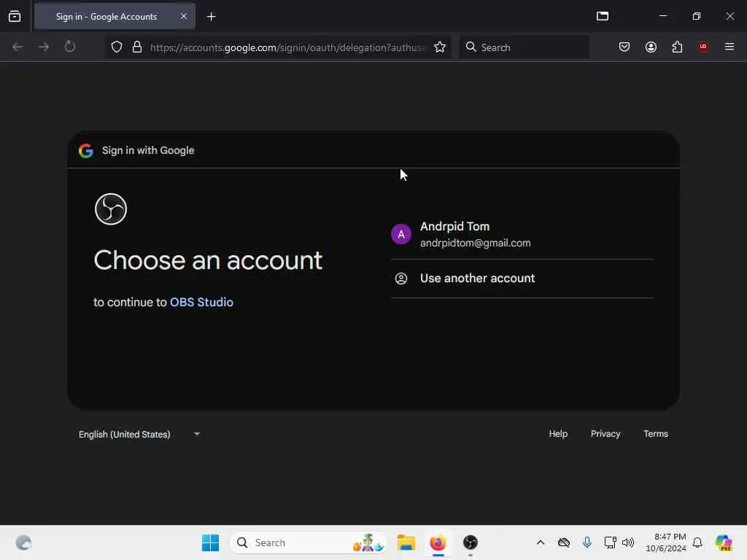This screenshot has width=747, height=560.
Task: Minimize the Firefox window
Action: tap(662, 16)
